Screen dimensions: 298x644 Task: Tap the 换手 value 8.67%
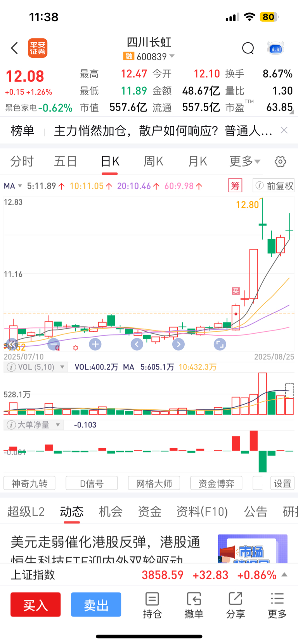click(277, 74)
